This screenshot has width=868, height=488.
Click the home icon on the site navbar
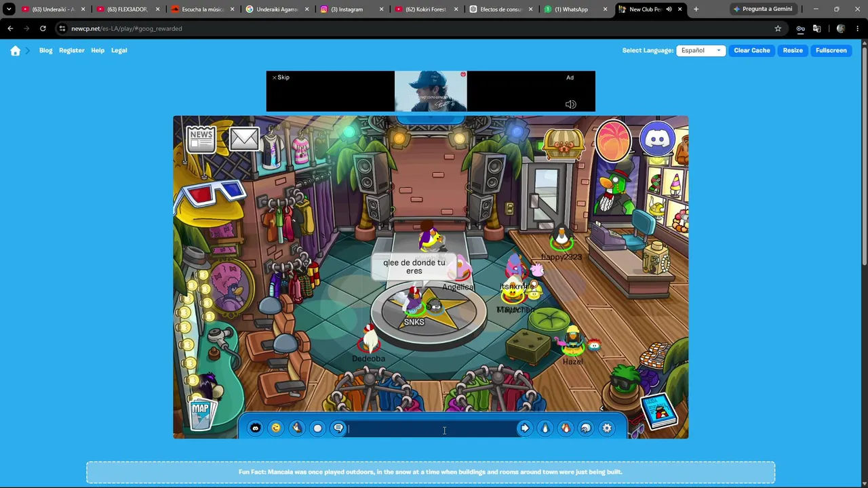[16, 50]
